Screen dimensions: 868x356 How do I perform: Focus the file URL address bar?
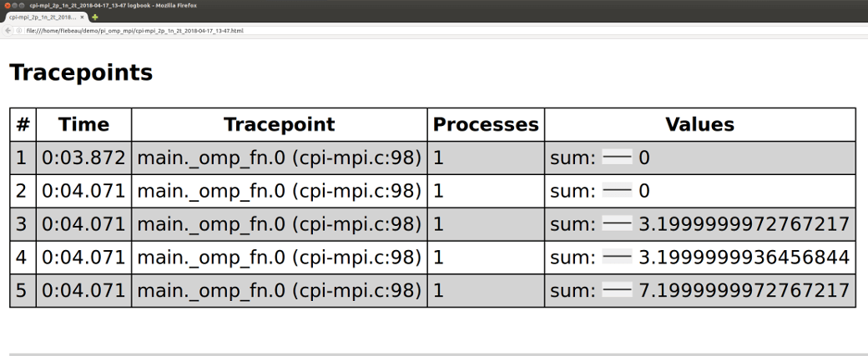coord(443,30)
